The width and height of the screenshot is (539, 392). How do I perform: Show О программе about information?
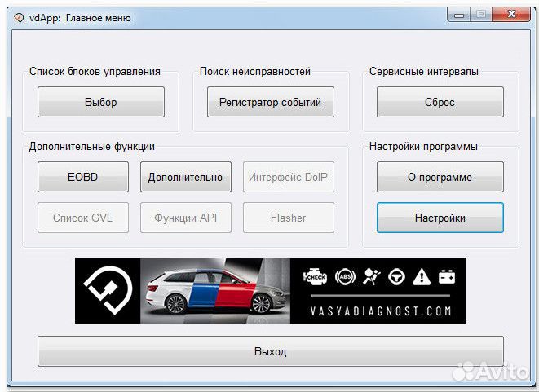tap(440, 177)
